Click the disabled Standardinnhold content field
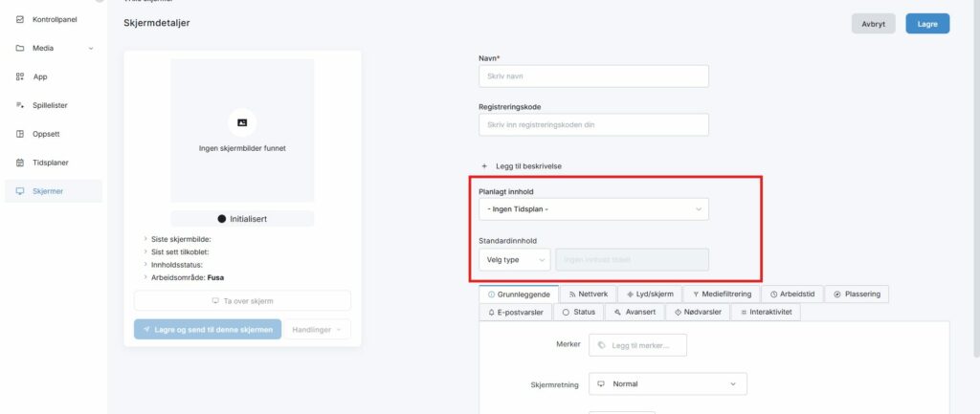980x414 pixels. [x=632, y=260]
